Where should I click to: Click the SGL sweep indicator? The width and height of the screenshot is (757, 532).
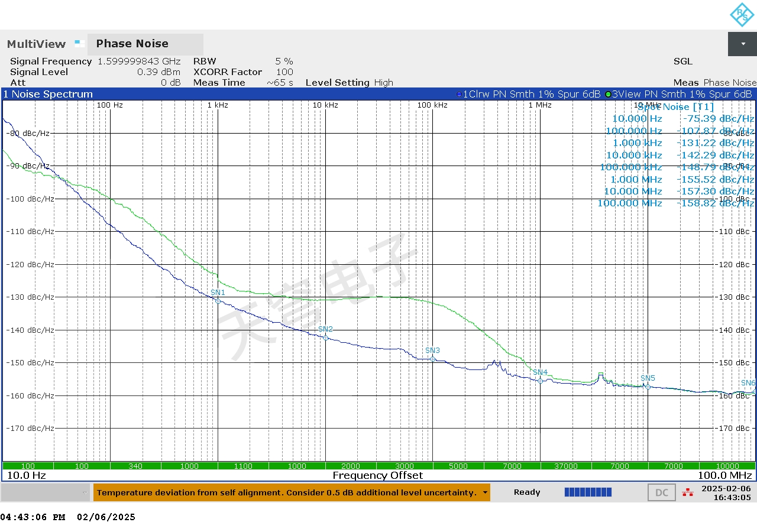pyautogui.click(x=682, y=61)
